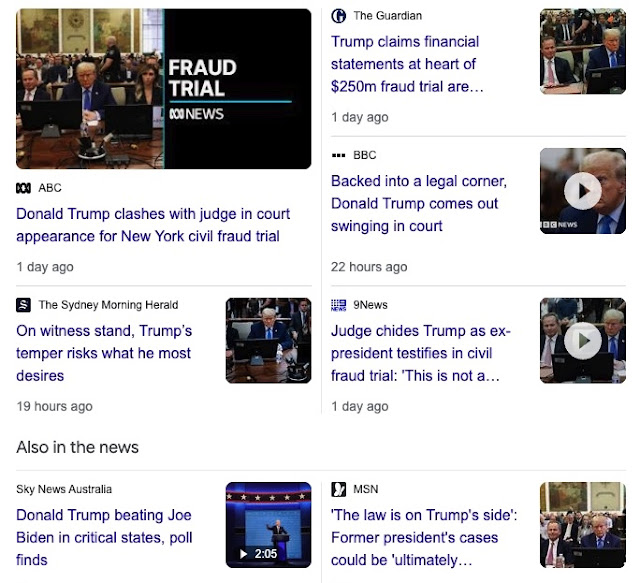The width and height of the screenshot is (640, 583).
Task: Open the MSN article courtroom thumbnail
Action: 582,525
